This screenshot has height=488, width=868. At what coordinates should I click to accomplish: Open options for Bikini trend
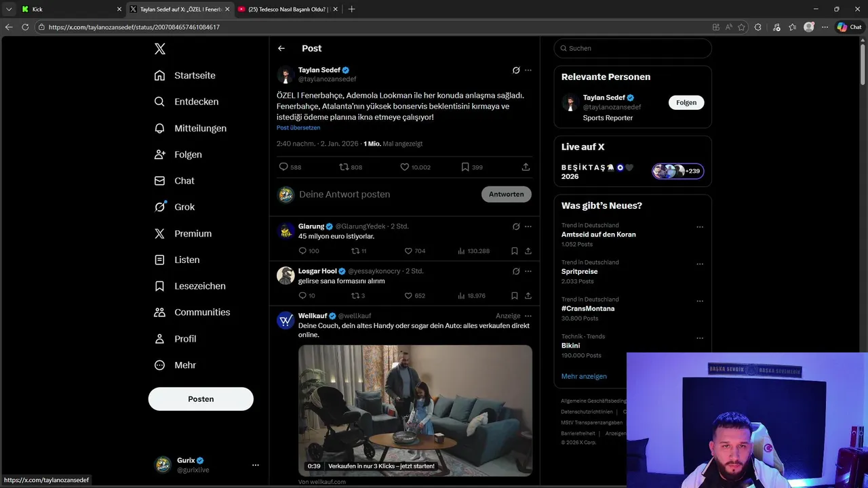point(700,338)
